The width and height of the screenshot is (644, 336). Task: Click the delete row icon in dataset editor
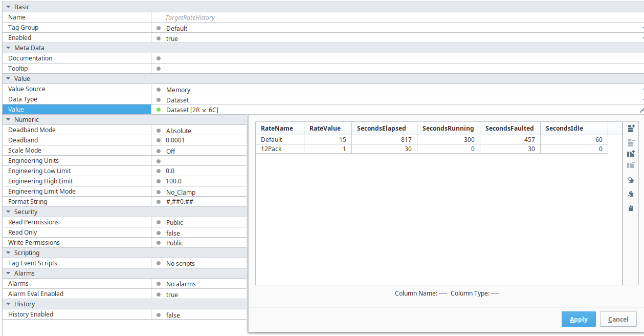coord(631,142)
